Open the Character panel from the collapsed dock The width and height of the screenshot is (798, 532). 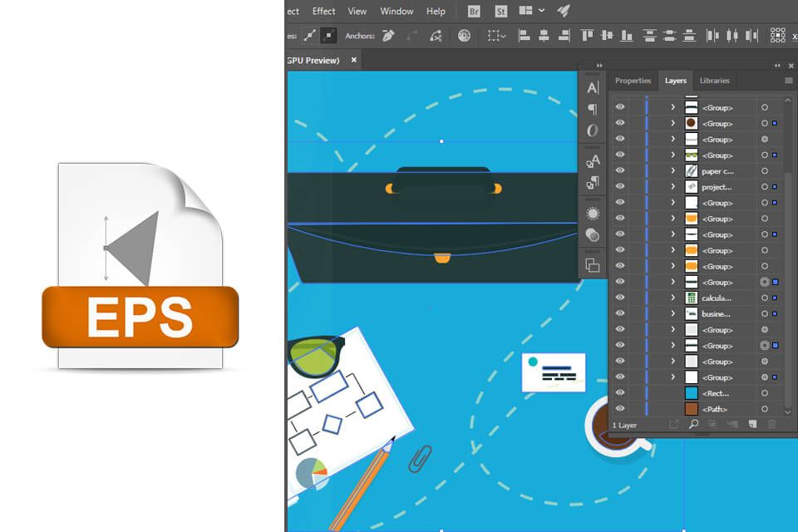[593, 87]
